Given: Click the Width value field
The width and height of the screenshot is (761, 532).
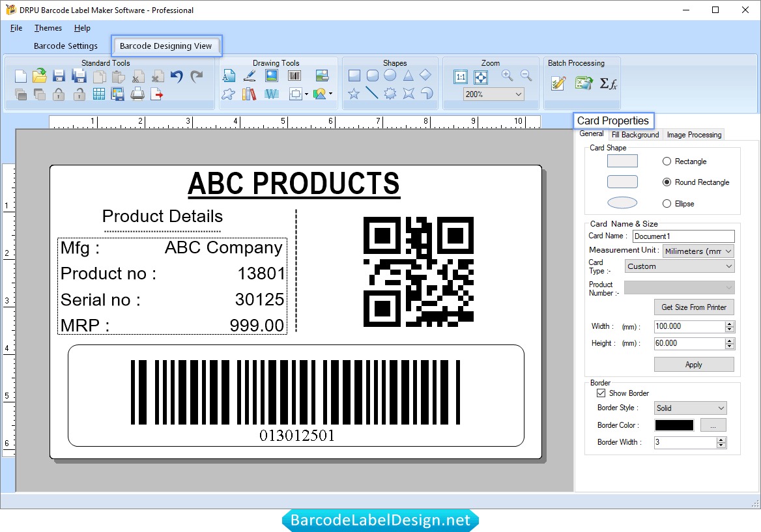Looking at the screenshot, I should (689, 326).
